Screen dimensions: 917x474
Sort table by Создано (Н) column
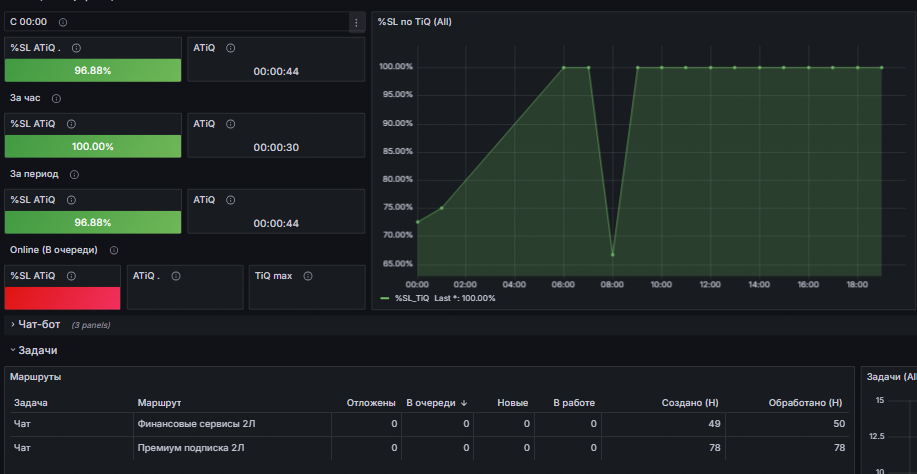(690, 403)
